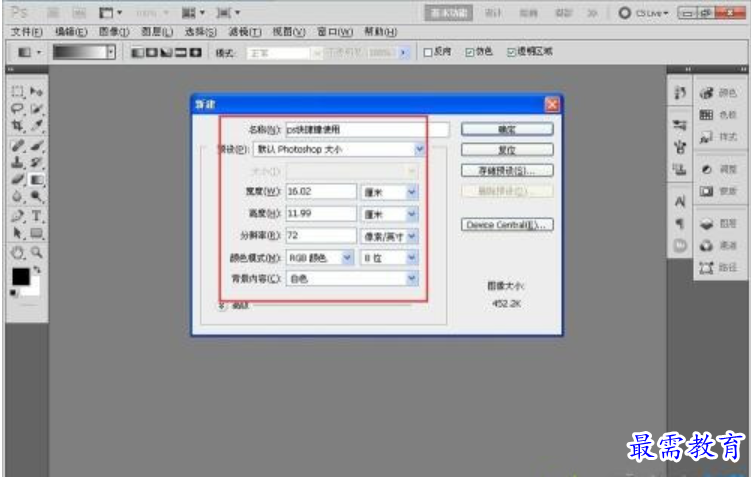The image size is (751, 478).
Task: Choose the radial gradient type button
Action: 152,52
